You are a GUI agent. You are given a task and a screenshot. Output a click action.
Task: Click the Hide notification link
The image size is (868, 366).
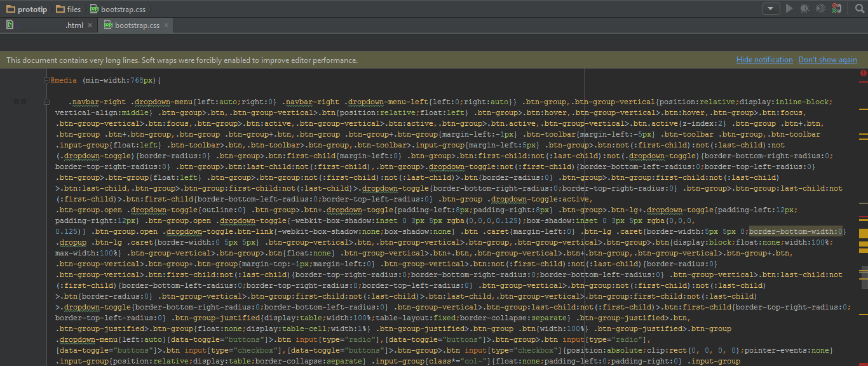click(x=764, y=60)
